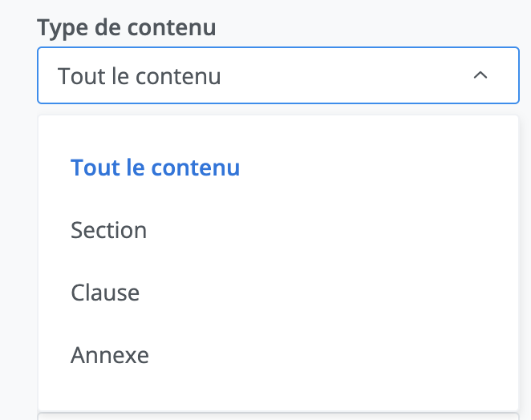This screenshot has width=531, height=420.
Task: Filter content type by Section
Action: 109,230
